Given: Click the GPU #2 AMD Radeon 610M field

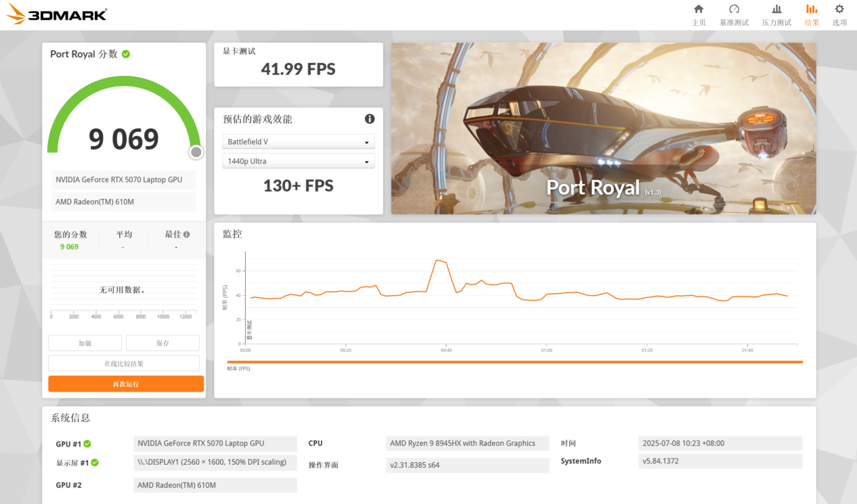Looking at the screenshot, I should [215, 485].
